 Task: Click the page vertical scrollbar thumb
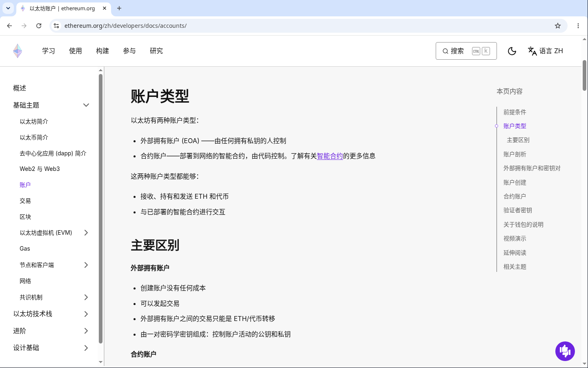tap(585, 75)
